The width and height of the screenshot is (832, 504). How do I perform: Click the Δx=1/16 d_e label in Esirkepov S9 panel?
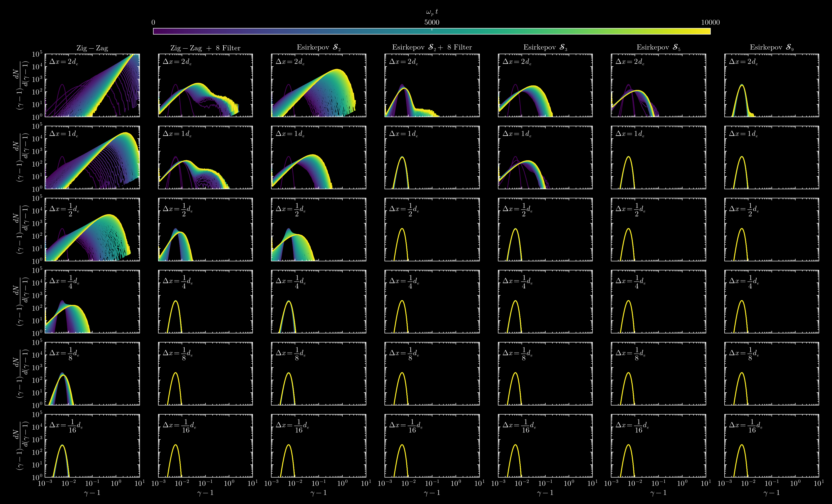tap(745, 426)
